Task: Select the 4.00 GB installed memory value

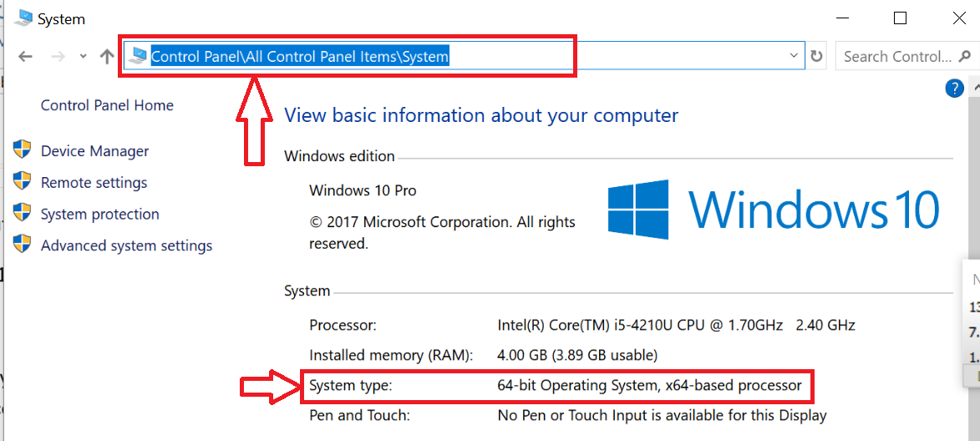Action: [x=577, y=356]
